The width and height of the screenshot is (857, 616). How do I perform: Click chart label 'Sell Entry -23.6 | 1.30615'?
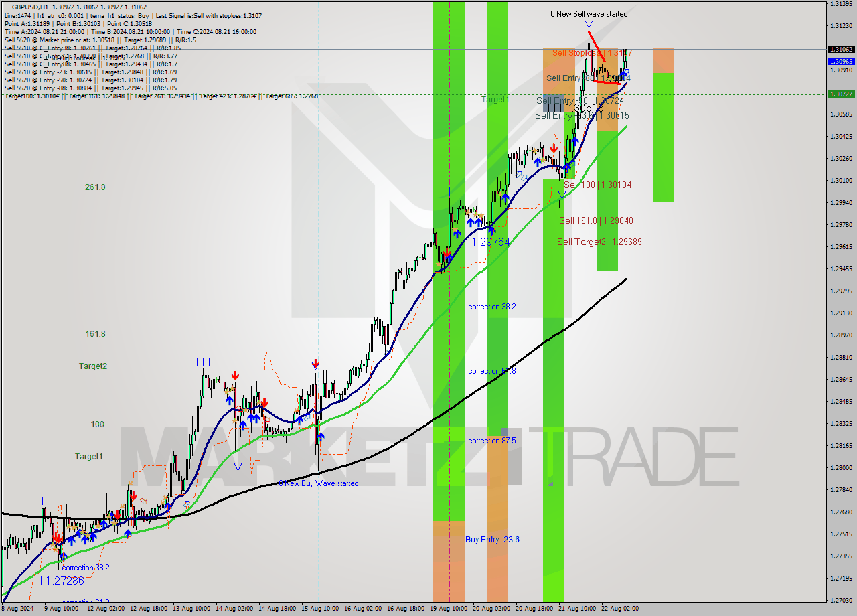pyautogui.click(x=582, y=115)
